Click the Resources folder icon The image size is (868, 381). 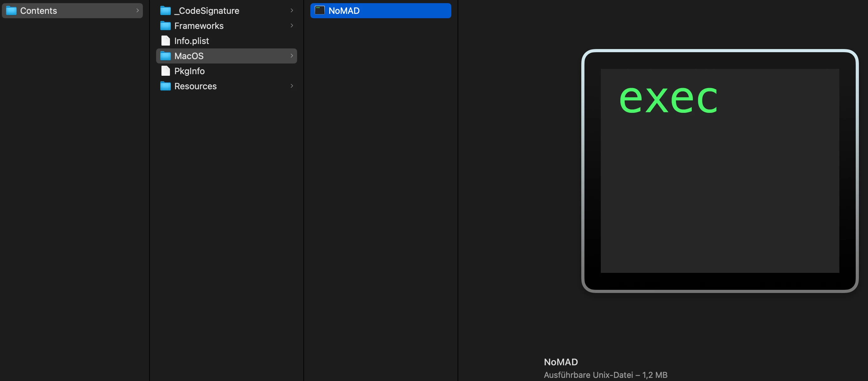pyautogui.click(x=165, y=86)
